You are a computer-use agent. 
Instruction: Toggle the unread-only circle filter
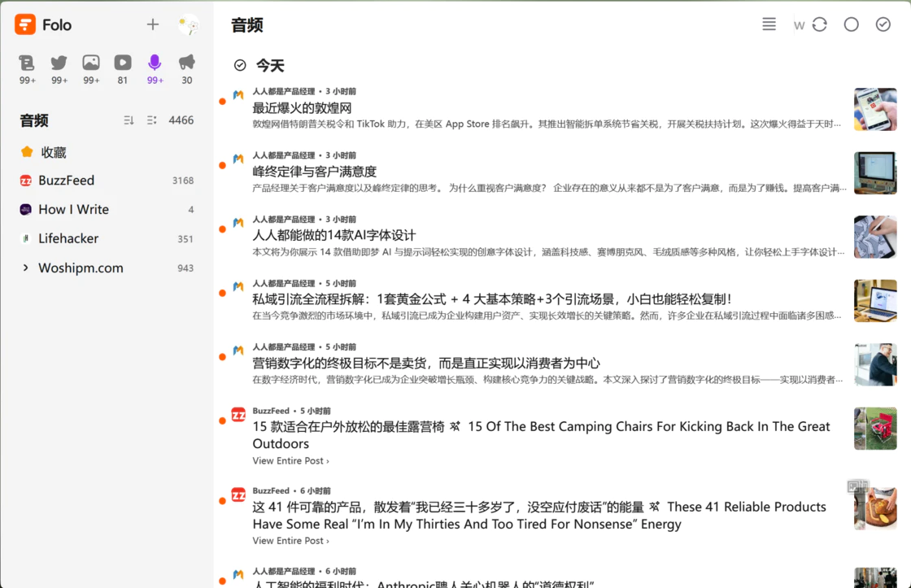point(851,24)
